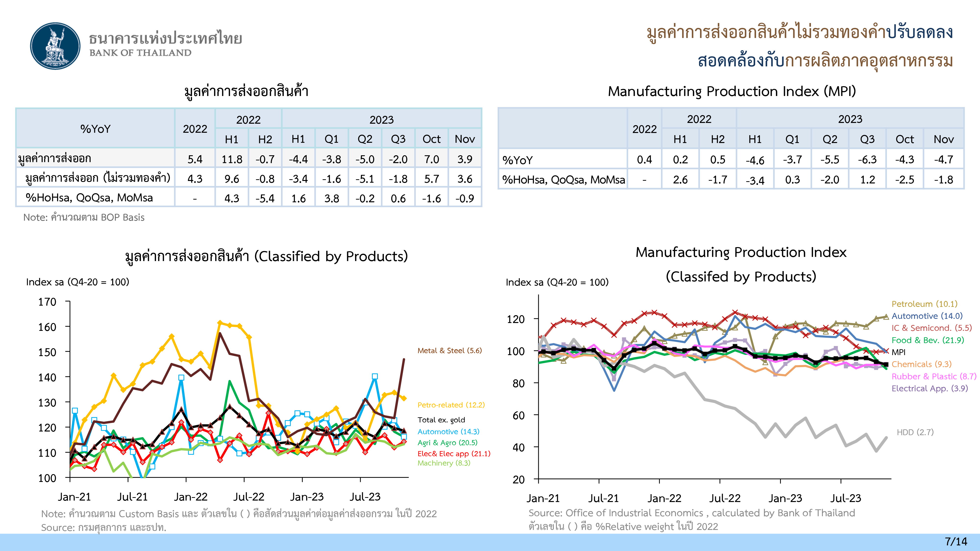Click the BANK OF THAILAND text
Screen dimensions: 980x551
(140, 53)
